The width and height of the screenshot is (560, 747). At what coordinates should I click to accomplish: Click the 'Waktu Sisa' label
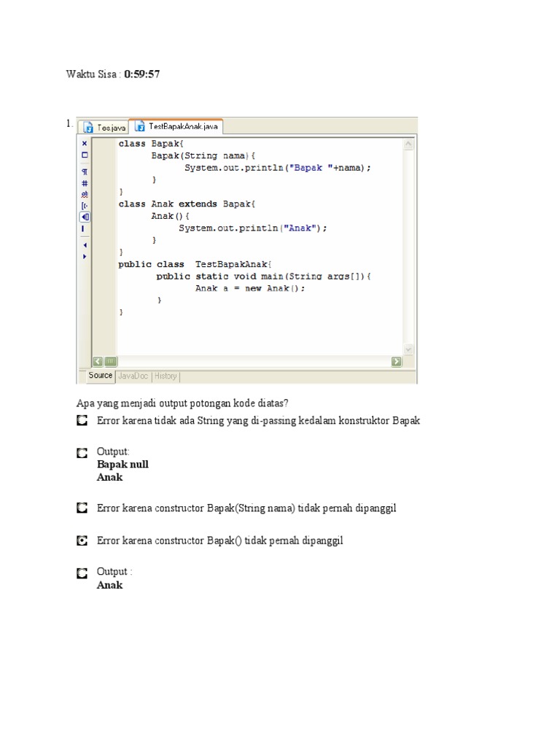[x=91, y=74]
